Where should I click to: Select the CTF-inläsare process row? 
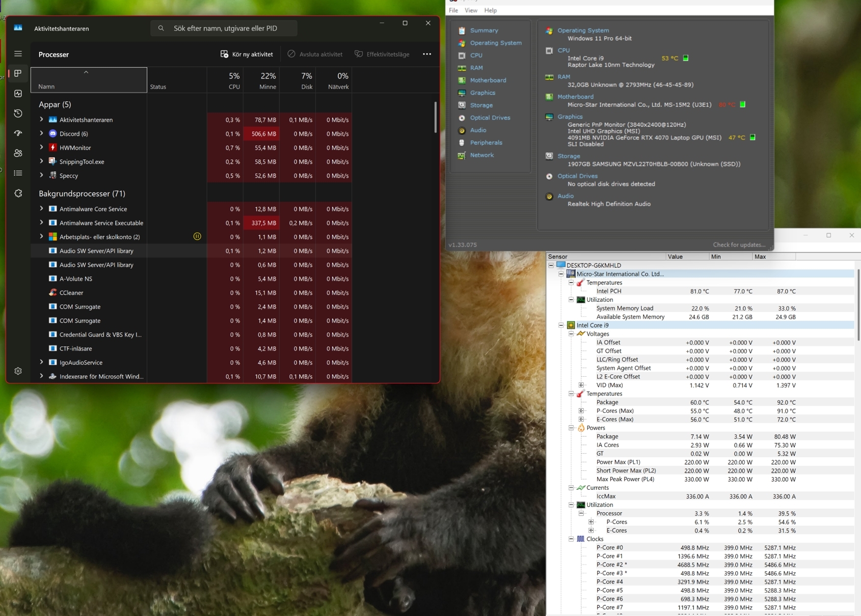point(191,348)
